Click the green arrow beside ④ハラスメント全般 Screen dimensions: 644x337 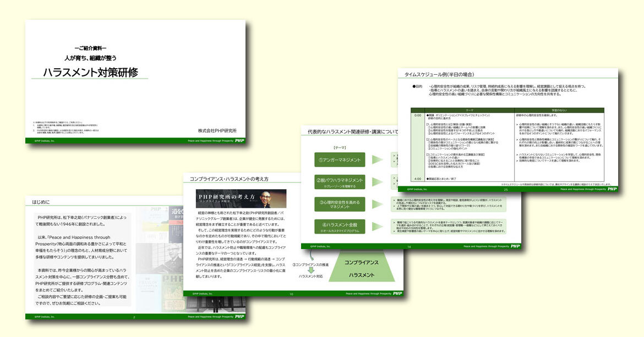coord(377,225)
